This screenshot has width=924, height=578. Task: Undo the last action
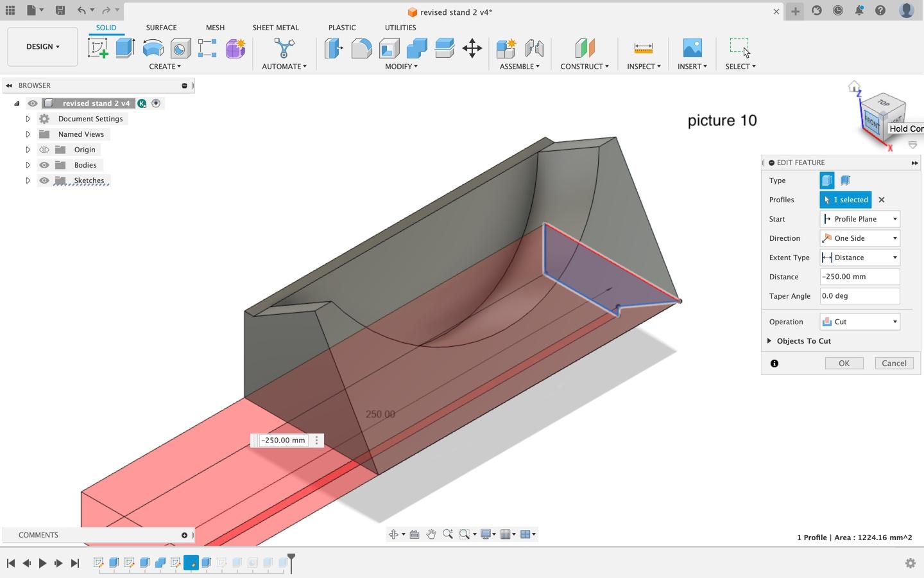point(81,10)
